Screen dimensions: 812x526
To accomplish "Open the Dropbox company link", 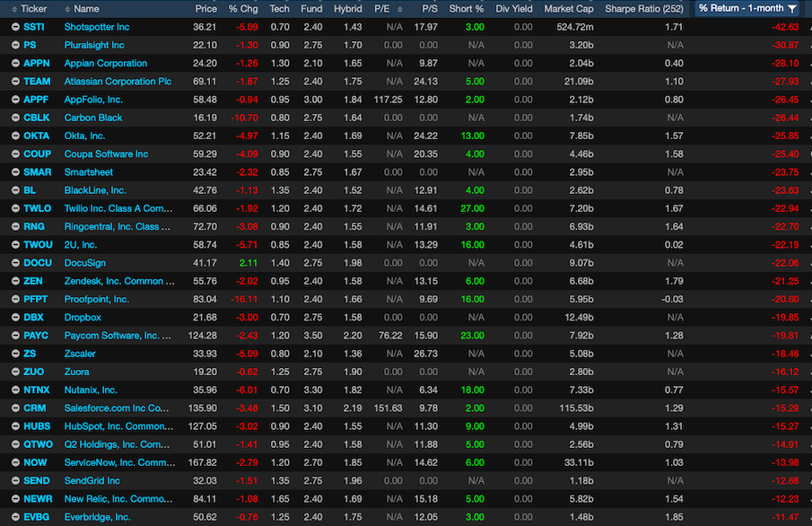I will click(x=83, y=317).
